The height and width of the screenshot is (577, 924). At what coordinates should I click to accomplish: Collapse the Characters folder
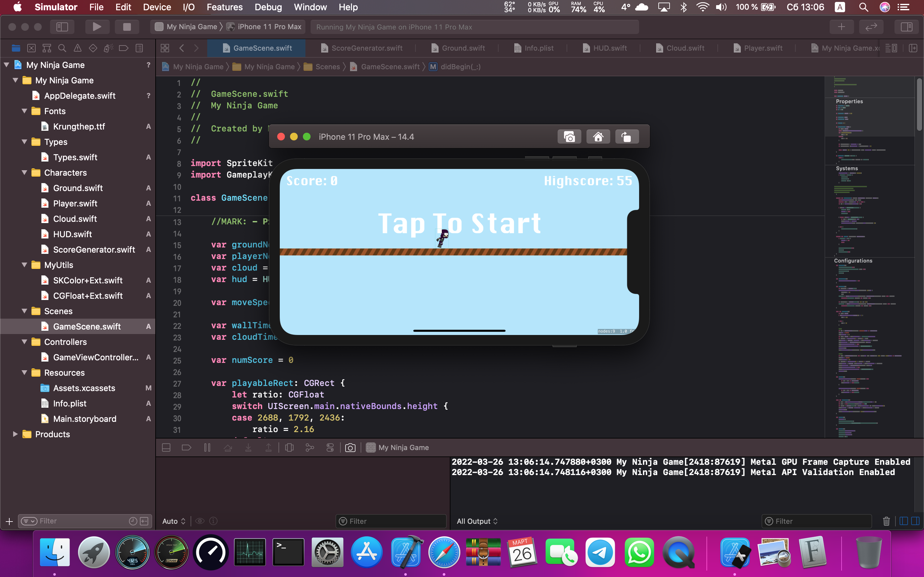(24, 172)
